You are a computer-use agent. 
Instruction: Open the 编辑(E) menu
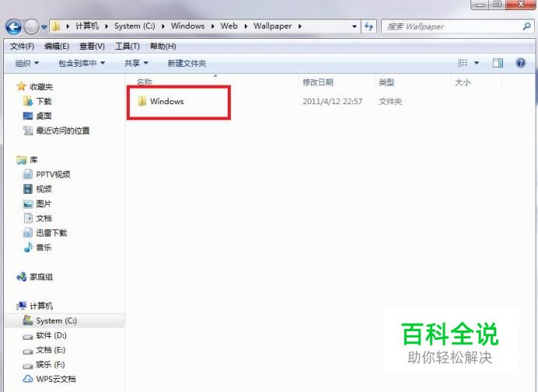(x=57, y=47)
